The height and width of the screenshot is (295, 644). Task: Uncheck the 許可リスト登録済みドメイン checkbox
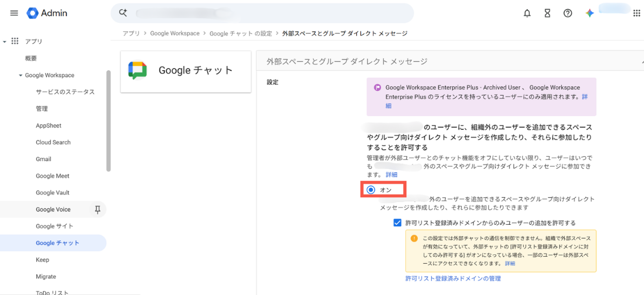click(x=397, y=223)
